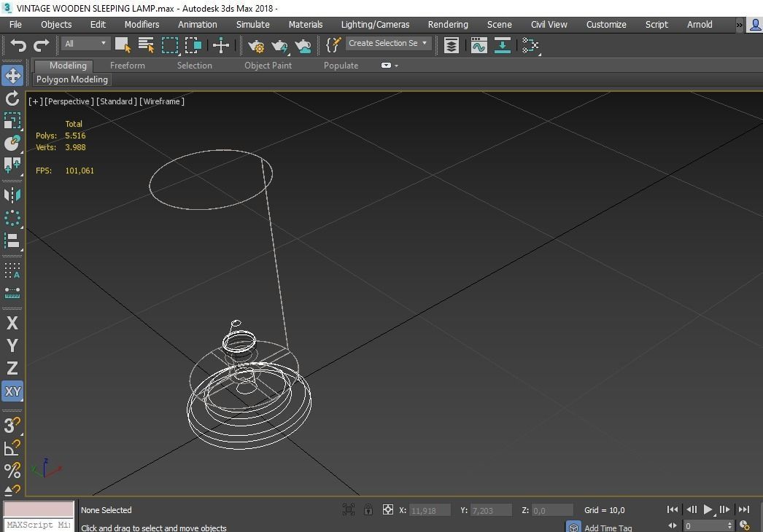Viewport: 763px width, 532px height.
Task: Open the Animation menu
Action: (197, 24)
